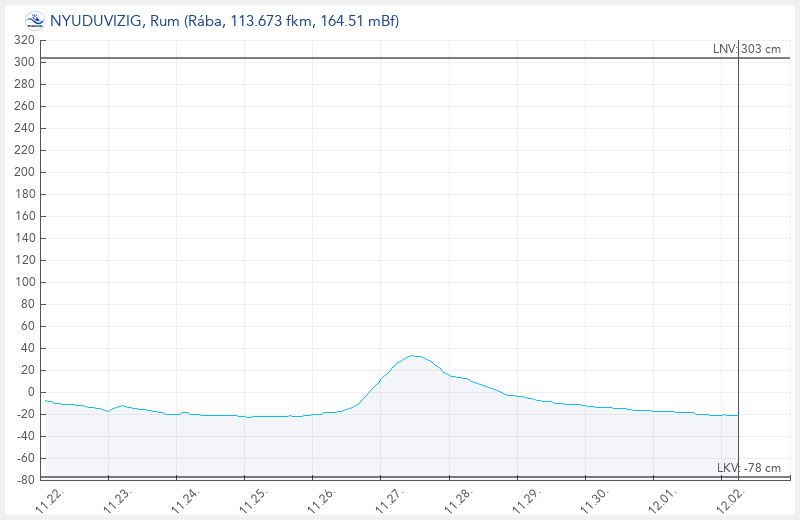Select the 11.29. date tick label
The height and width of the screenshot is (520, 800).
[526, 501]
